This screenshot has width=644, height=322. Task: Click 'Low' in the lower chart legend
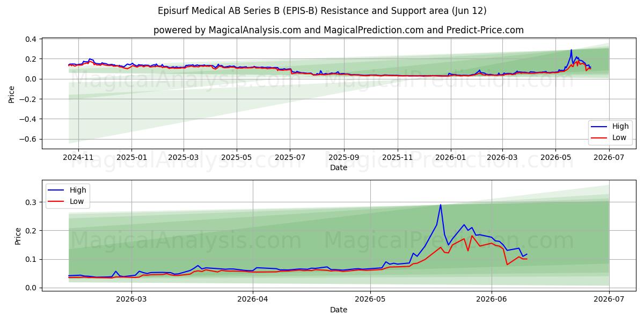(77, 201)
